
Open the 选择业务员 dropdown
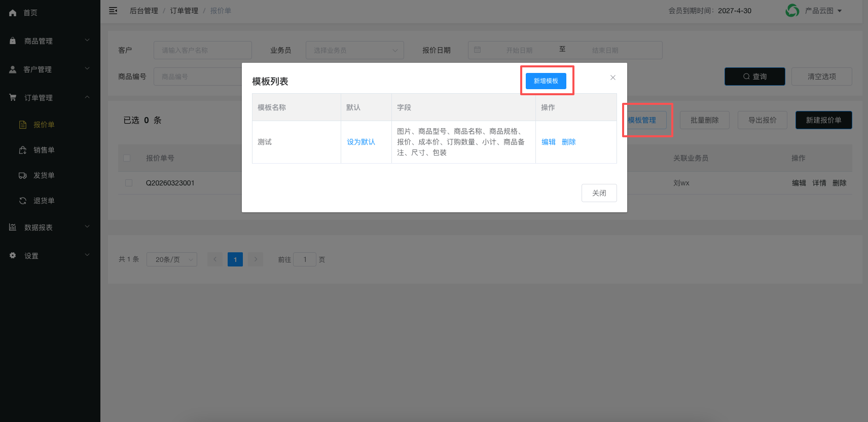355,50
